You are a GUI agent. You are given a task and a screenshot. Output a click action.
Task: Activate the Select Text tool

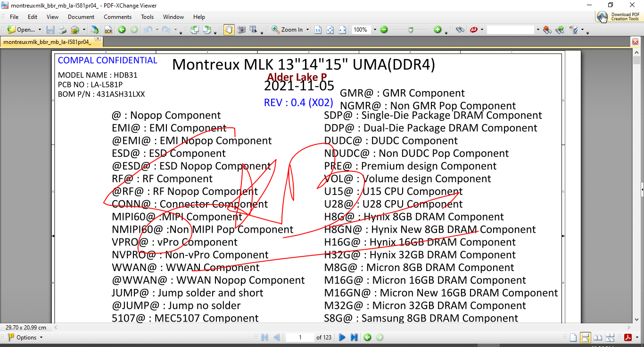coord(253,30)
